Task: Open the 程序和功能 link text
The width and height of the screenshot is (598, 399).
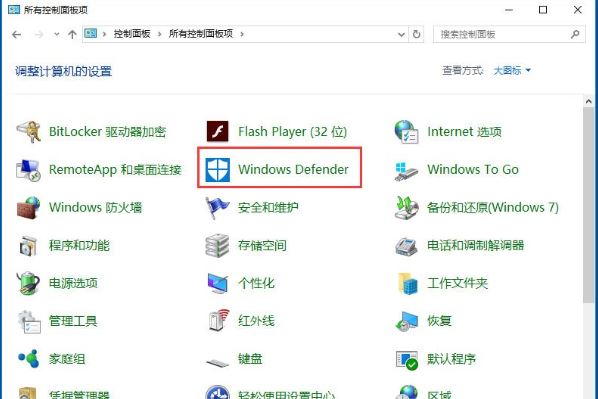Action: point(79,245)
